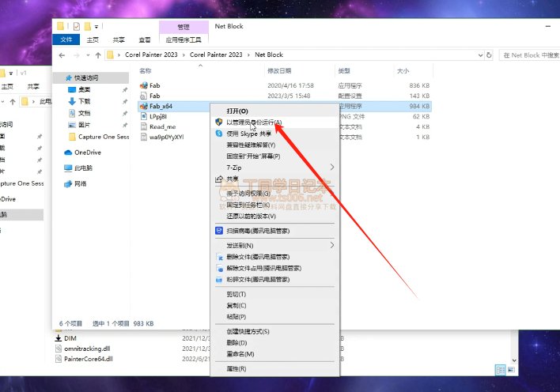
Task: Switch to the 查看 ribbon tab
Action: coord(145,40)
